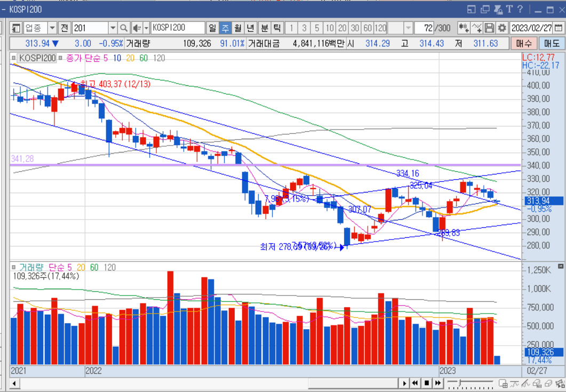Click the current price tag 313,94

pyautogui.click(x=544, y=201)
